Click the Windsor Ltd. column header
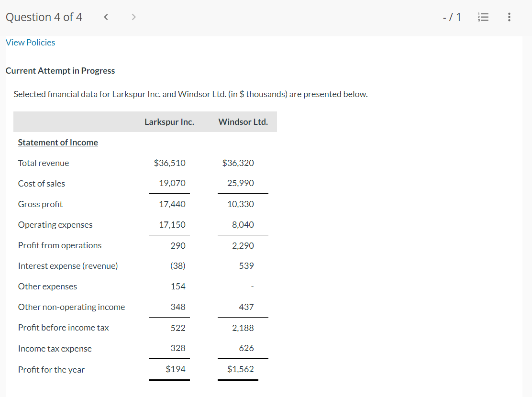Viewport: 532px width, 397px height. [243, 121]
